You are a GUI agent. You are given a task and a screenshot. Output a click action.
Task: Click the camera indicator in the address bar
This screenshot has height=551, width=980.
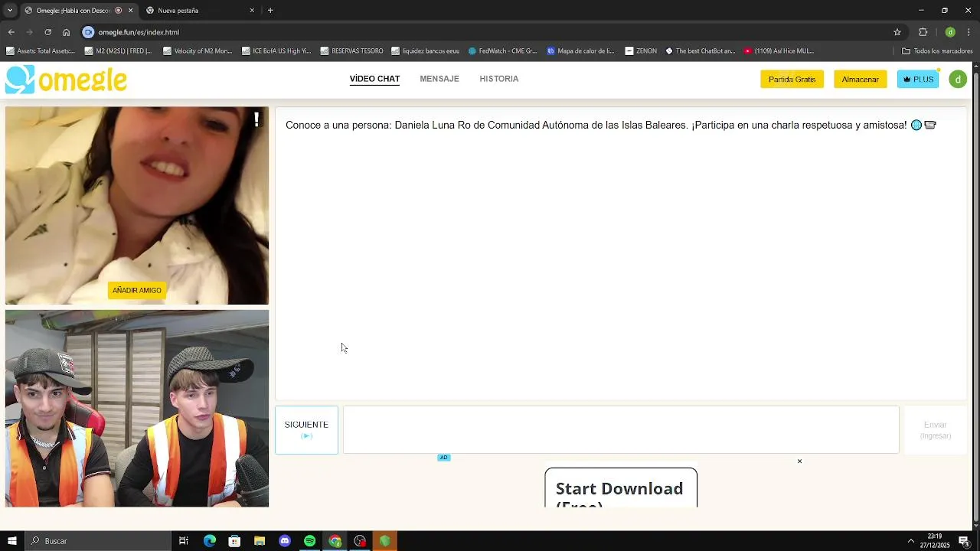tap(88, 32)
